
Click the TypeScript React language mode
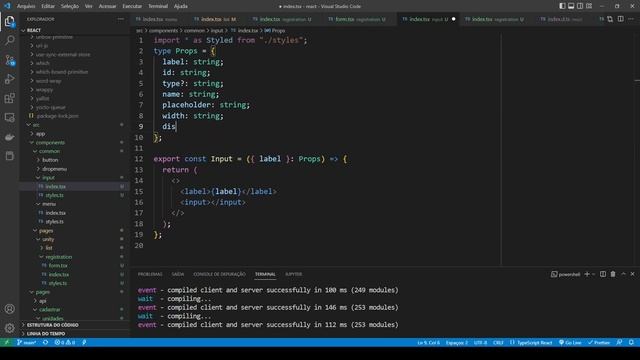pyautogui.click(x=531, y=342)
